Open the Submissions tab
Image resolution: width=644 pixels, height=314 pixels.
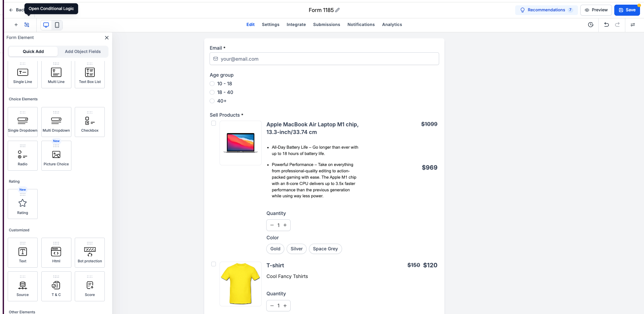click(x=327, y=25)
